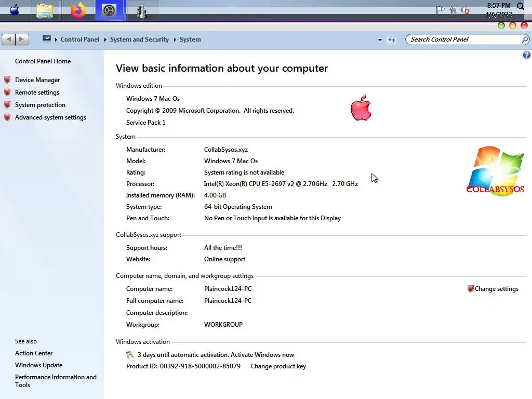Click the address bar refresh icon
Viewport: 532px width, 399px height.
click(x=392, y=39)
